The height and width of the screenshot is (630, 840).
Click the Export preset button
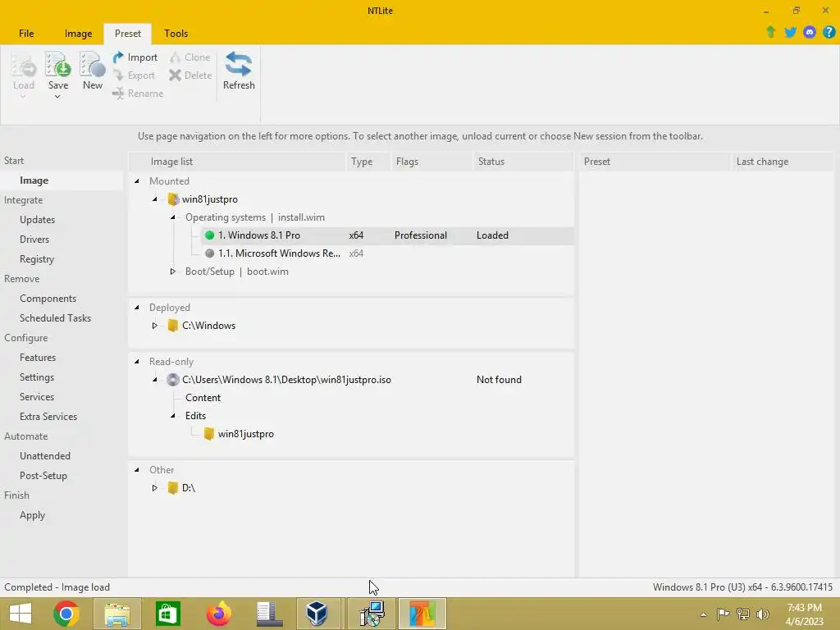click(135, 75)
